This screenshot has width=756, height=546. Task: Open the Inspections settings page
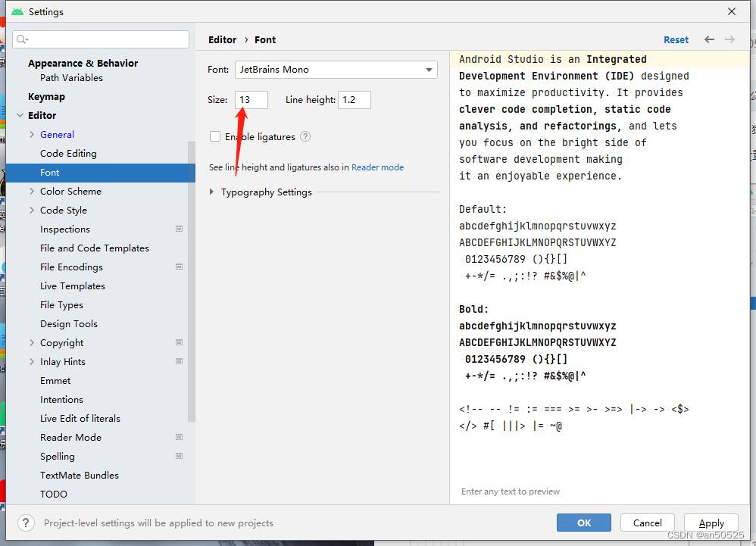[65, 229]
